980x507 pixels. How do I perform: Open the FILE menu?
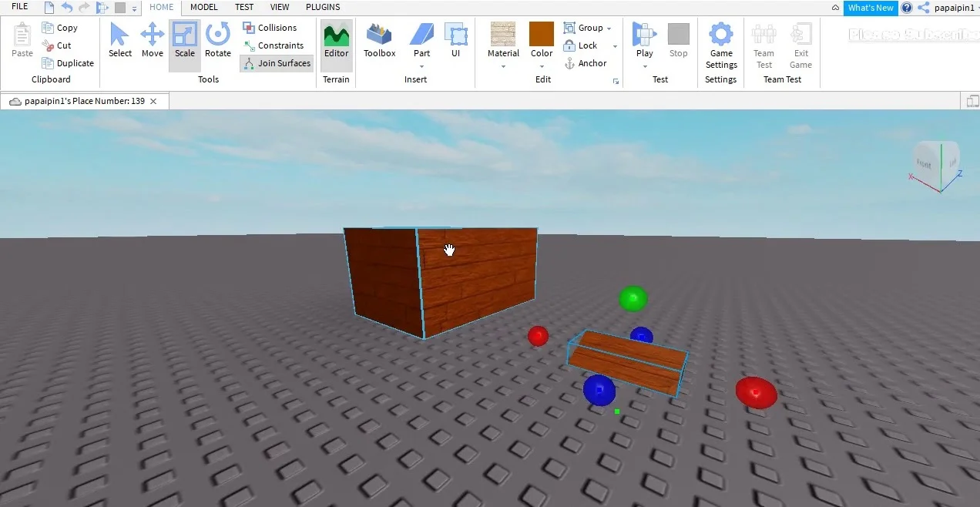[20, 7]
